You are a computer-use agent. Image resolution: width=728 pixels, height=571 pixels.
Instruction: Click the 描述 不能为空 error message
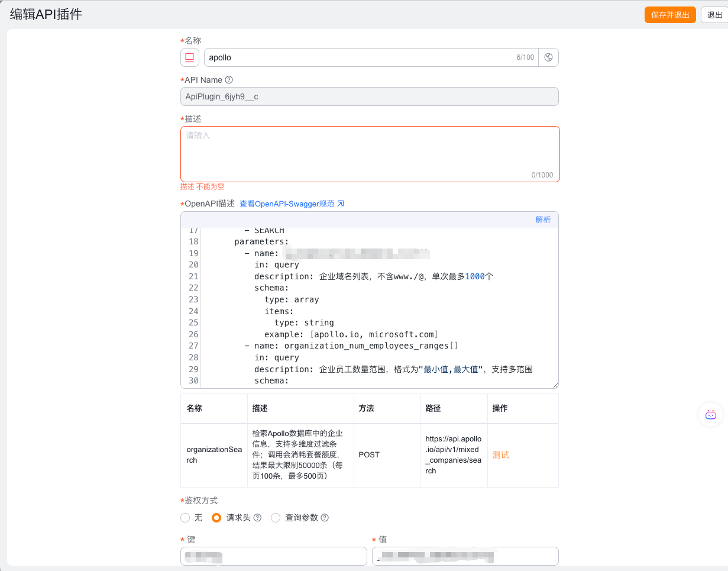(x=202, y=187)
